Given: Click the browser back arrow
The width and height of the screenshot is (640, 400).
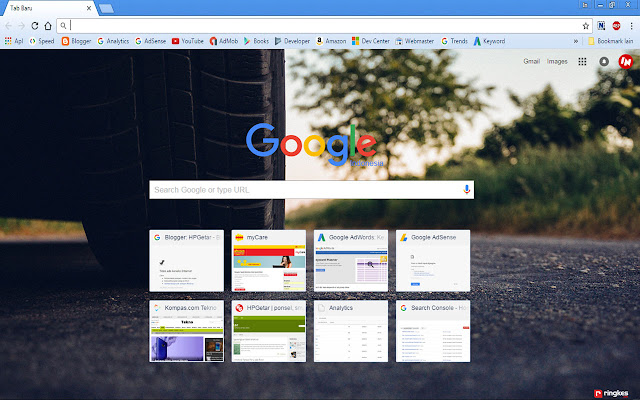Looking at the screenshot, I should coord(9,26).
